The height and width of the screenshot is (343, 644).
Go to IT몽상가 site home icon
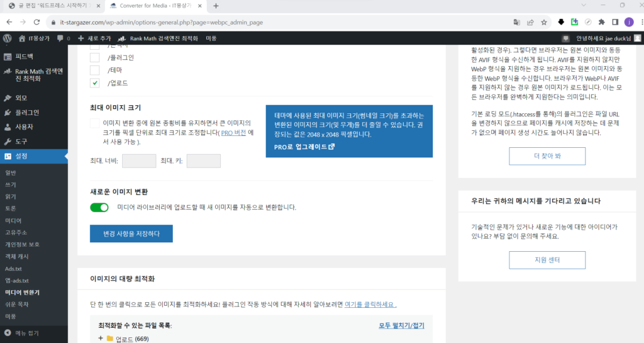click(x=22, y=38)
